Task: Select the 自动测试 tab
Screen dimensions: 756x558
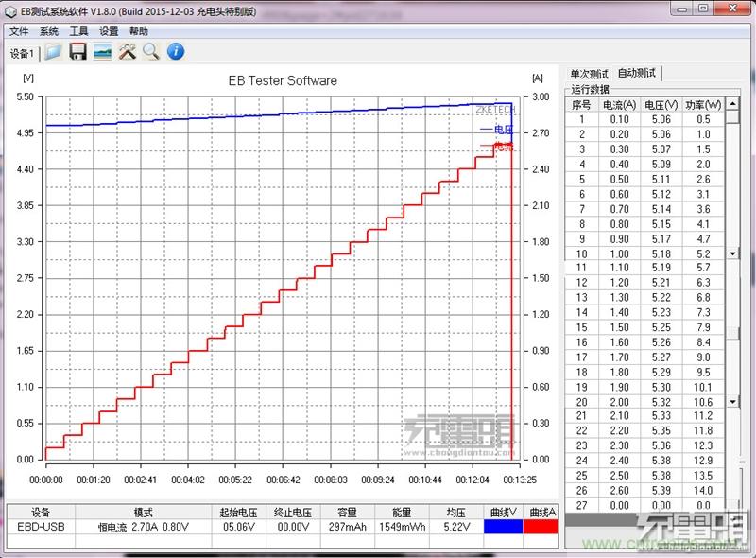Action: (x=638, y=72)
